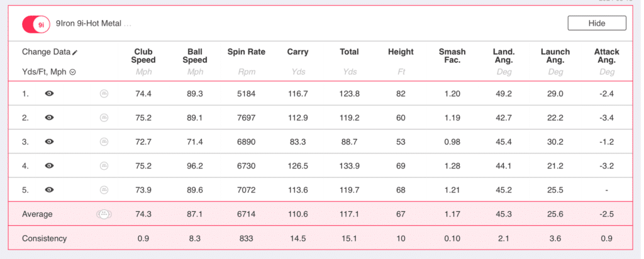This screenshot has width=644, height=259.
Task: Toggle the 9i club switch off
Action: tap(36, 24)
